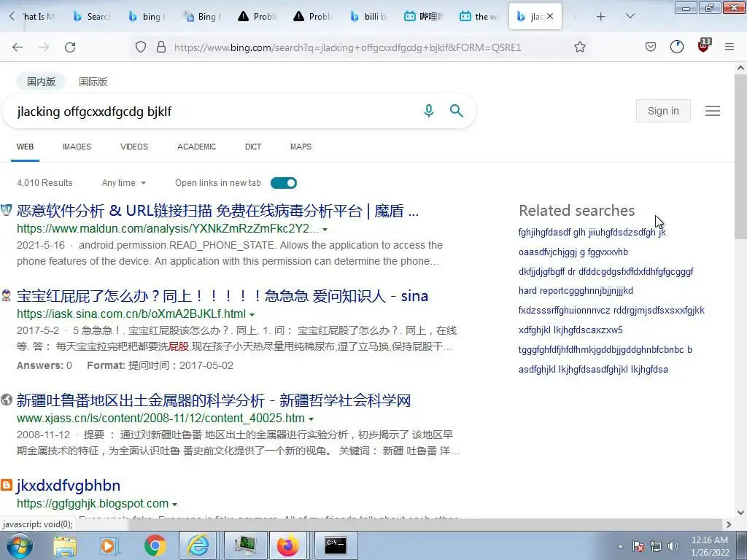Click related search 'asdfghjkl lkjhgfdsasdfghjkl lkjhgfdsa'

[593, 369]
